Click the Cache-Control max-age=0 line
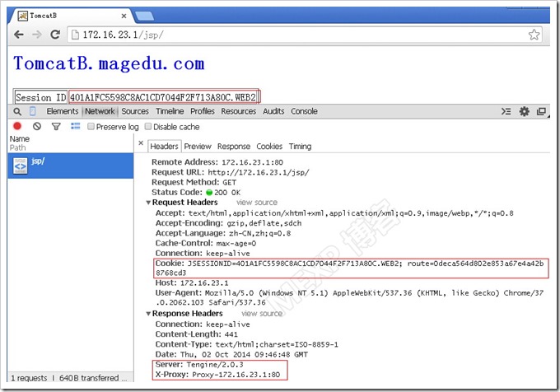This screenshot has width=560, height=392. pos(206,244)
